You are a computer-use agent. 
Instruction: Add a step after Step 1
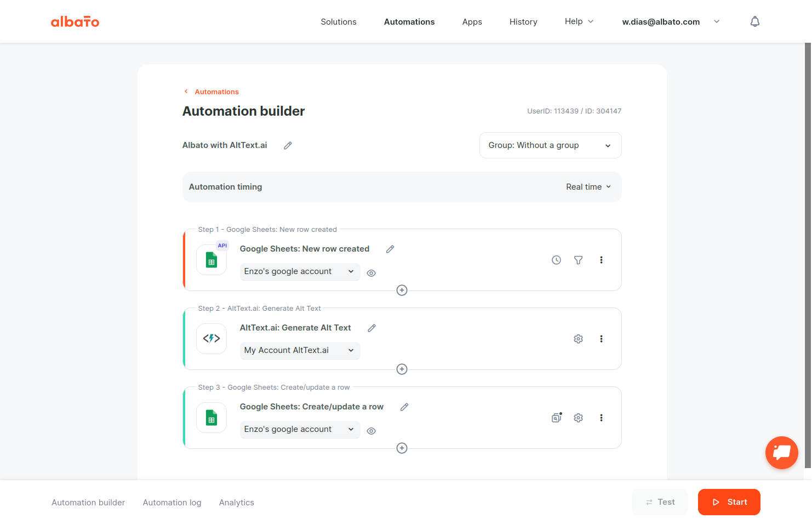coord(402,290)
